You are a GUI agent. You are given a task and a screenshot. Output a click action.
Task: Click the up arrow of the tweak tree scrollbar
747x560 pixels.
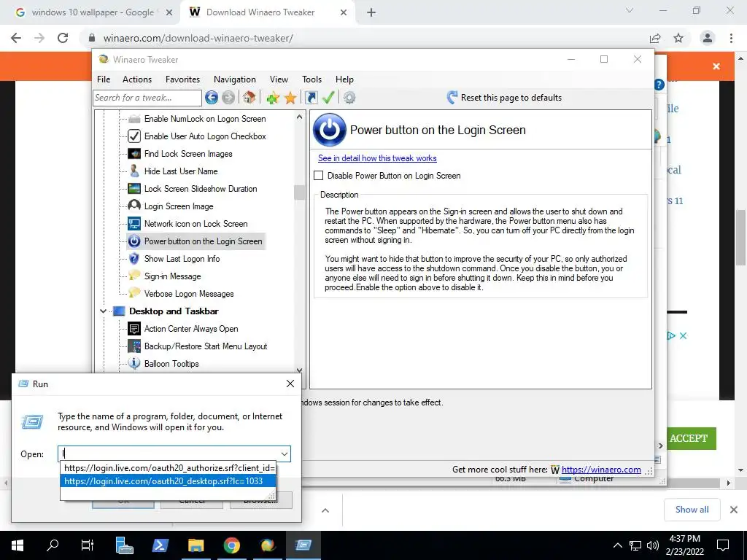pyautogui.click(x=299, y=117)
